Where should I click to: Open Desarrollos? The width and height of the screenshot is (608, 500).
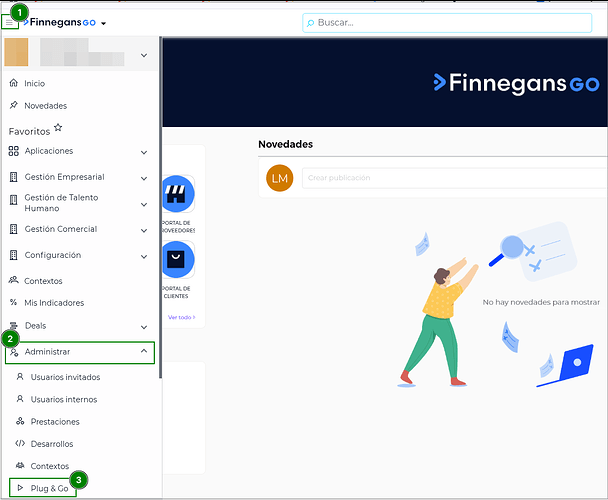[x=52, y=444]
